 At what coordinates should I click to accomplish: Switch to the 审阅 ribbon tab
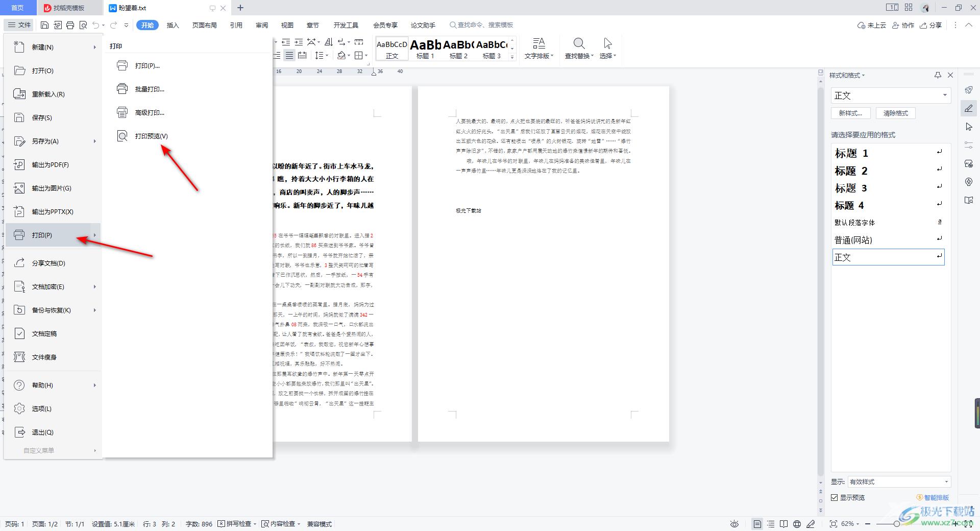(262, 25)
